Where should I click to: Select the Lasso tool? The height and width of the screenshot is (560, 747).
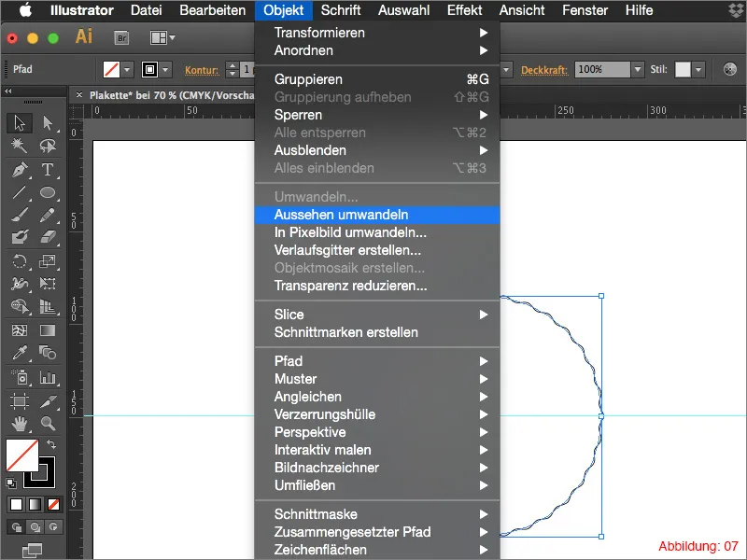click(x=48, y=146)
